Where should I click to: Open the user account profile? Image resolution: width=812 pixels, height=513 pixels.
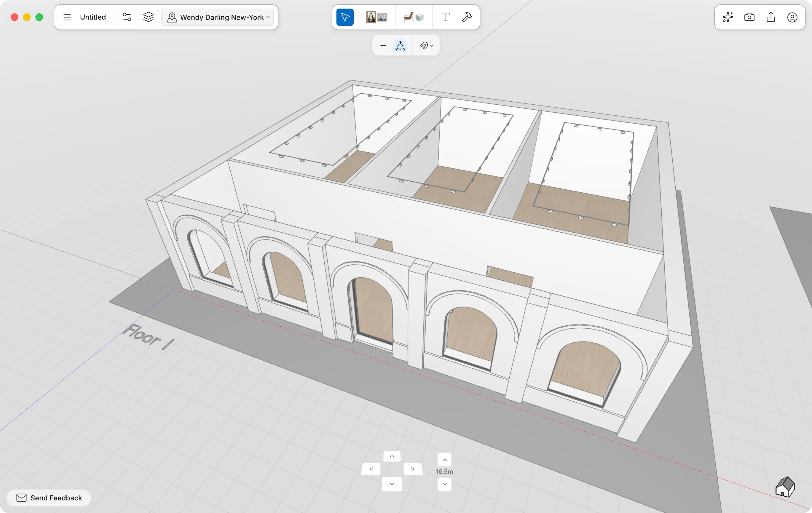pyautogui.click(x=792, y=17)
